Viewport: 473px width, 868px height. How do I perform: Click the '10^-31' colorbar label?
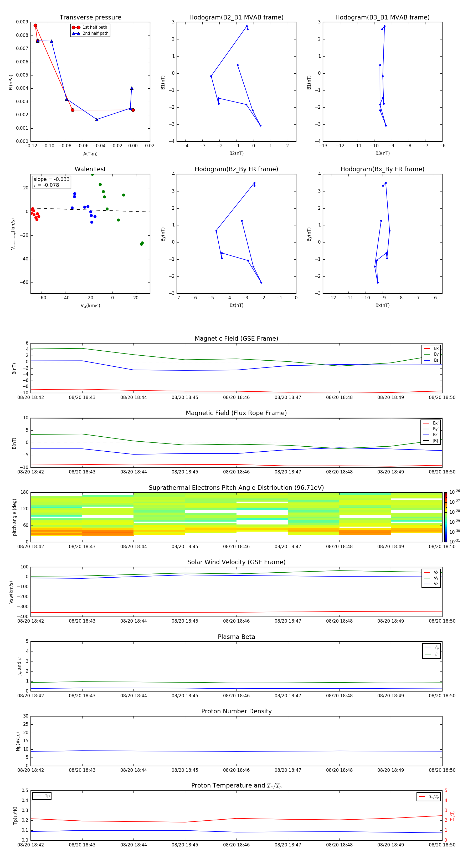click(455, 542)
